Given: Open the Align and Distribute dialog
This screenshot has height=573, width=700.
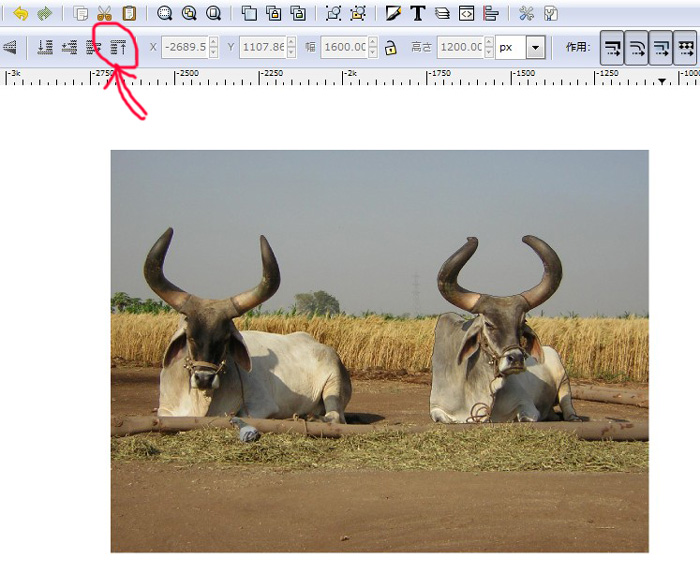Looking at the screenshot, I should 490,14.
